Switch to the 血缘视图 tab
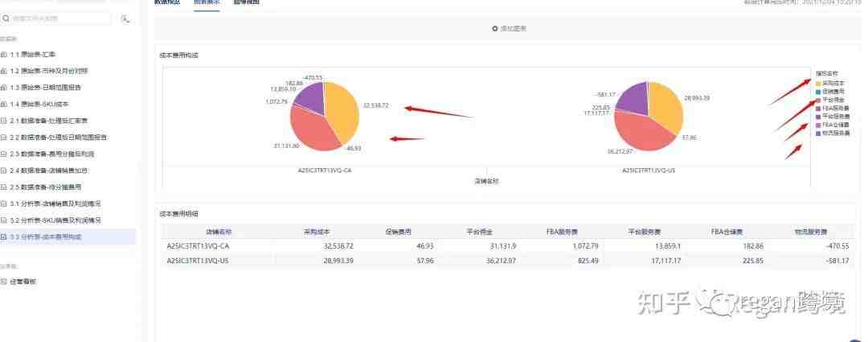Viewport: 868px width, 342px height. coord(247,2)
